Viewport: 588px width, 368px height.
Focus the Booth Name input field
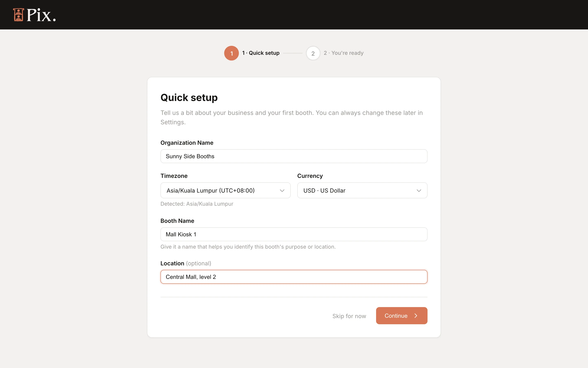(x=294, y=234)
